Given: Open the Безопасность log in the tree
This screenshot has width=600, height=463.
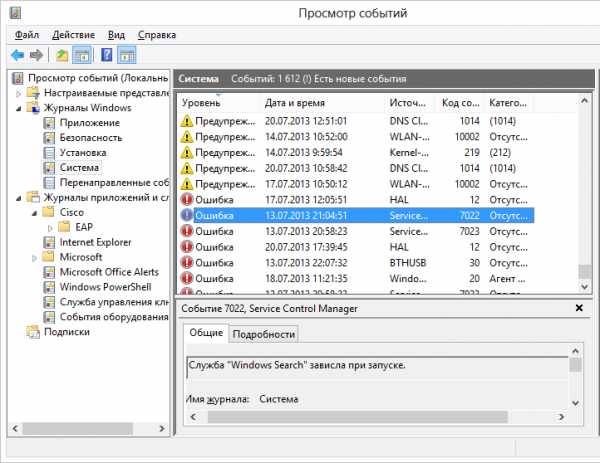Looking at the screenshot, I should coord(90,137).
